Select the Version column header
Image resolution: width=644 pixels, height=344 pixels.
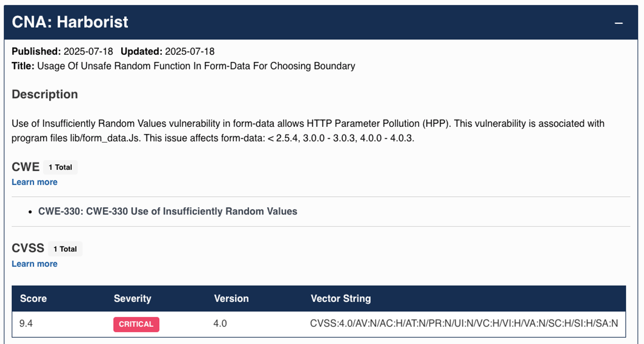coord(231,298)
